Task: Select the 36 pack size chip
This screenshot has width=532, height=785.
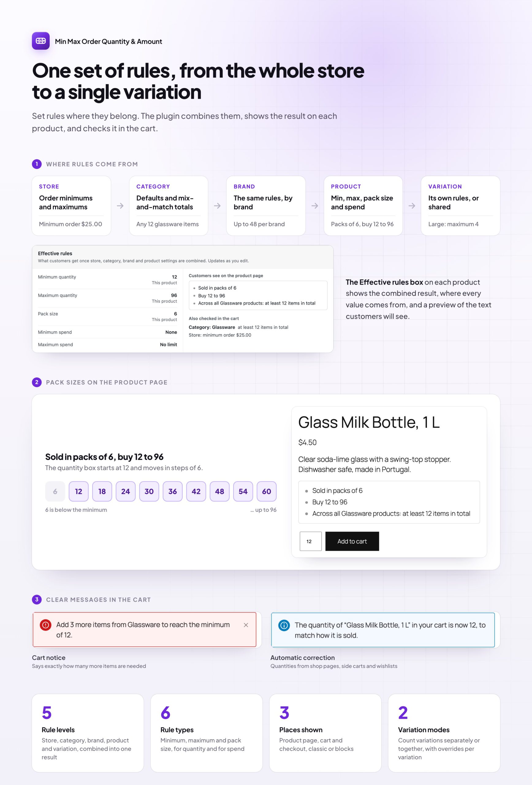Action: (x=173, y=491)
